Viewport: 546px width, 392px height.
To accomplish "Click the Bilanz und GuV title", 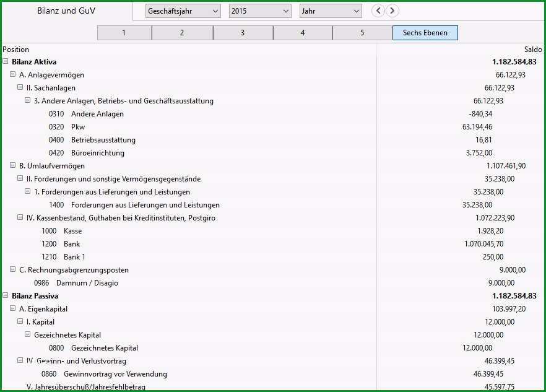I will coord(66,11).
